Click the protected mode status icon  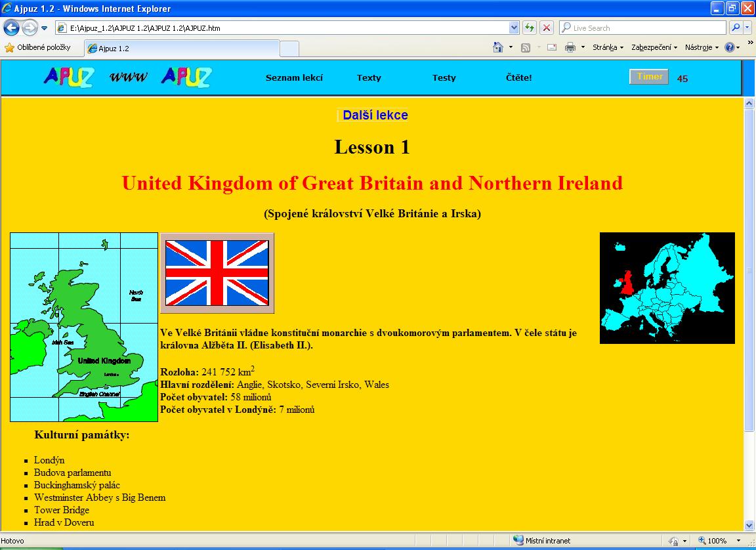tap(673, 541)
